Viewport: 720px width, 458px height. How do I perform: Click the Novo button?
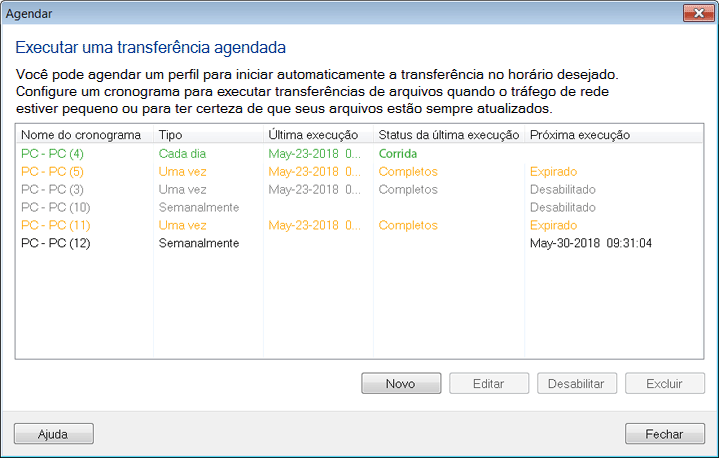[x=401, y=384]
